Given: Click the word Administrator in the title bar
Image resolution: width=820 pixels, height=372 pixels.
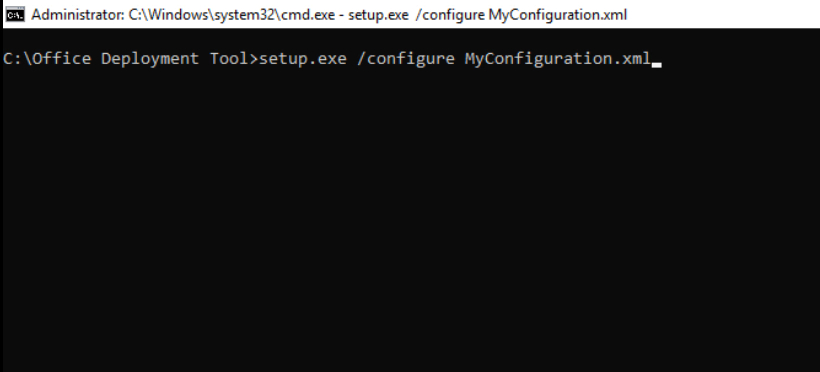Looking at the screenshot, I should pos(76,15).
